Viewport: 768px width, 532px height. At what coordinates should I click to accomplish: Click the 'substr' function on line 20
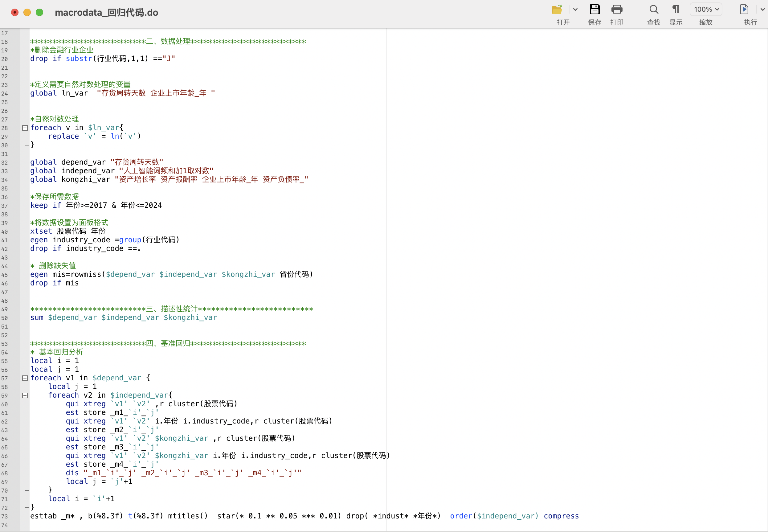coord(79,59)
